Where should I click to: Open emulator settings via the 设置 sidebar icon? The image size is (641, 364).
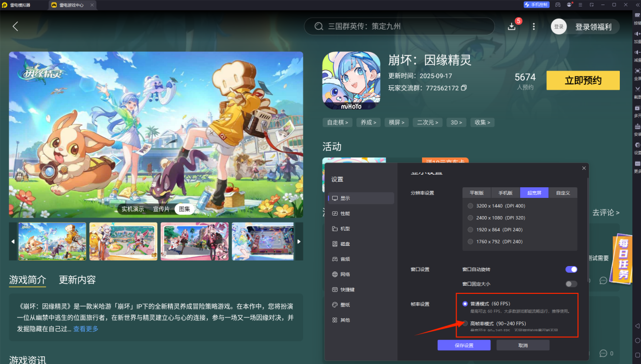(637, 145)
